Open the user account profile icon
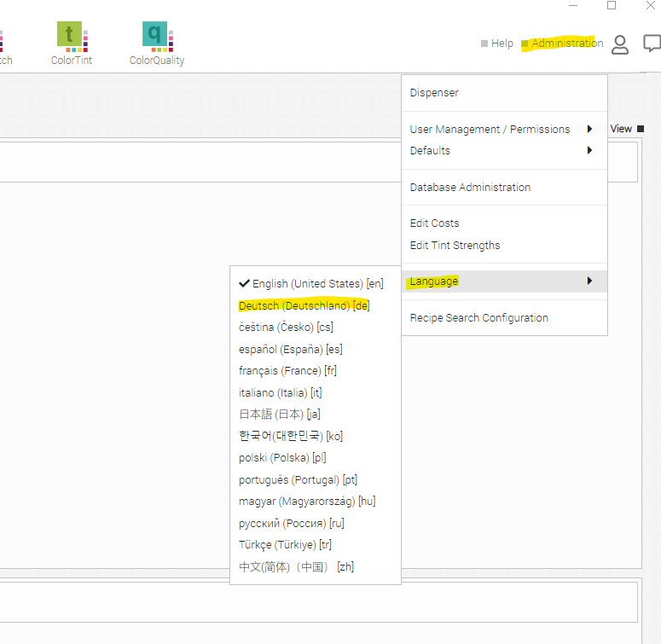This screenshot has width=661, height=644. (620, 44)
